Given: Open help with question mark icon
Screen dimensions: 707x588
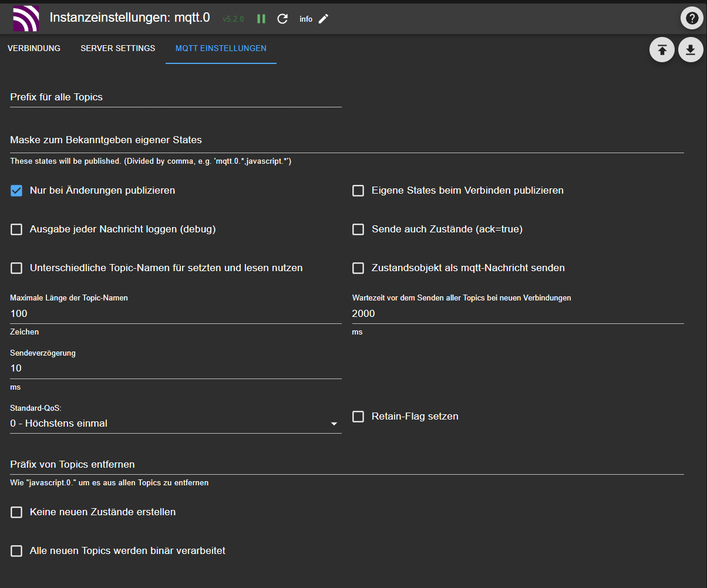Looking at the screenshot, I should click(x=692, y=18).
